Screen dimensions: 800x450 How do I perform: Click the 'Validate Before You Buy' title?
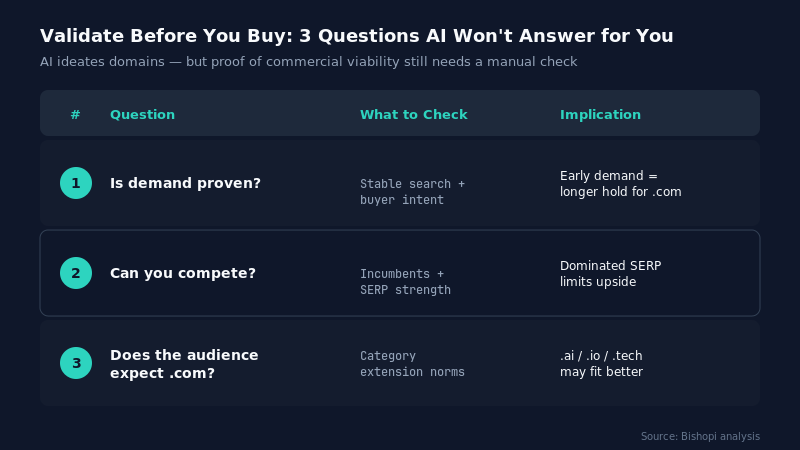click(x=357, y=36)
